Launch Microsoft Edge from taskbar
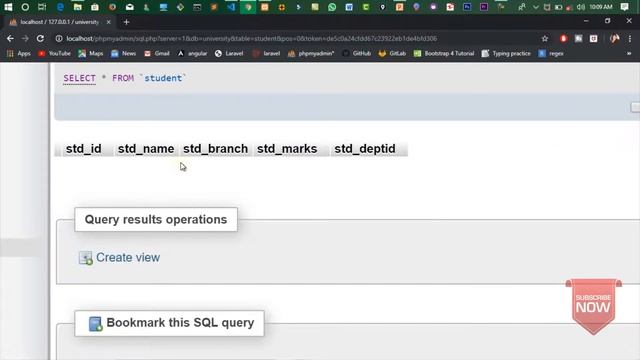This screenshot has height=360, width=640. 60,7
